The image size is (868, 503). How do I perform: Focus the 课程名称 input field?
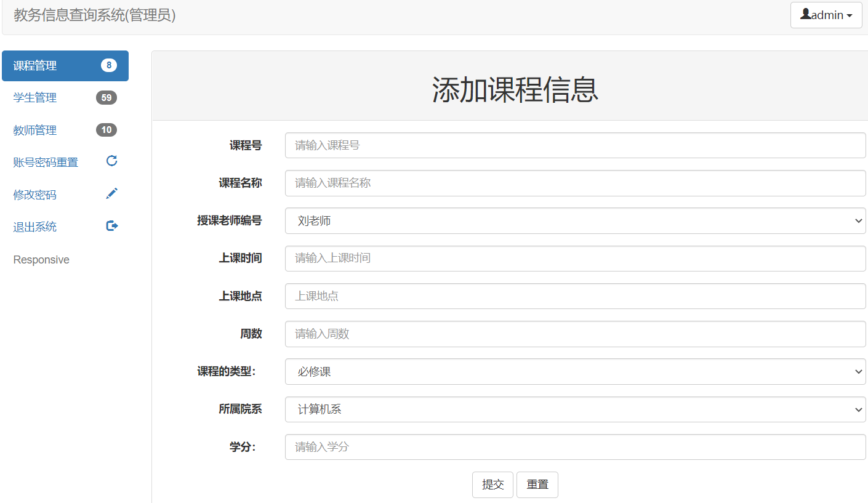coord(576,183)
